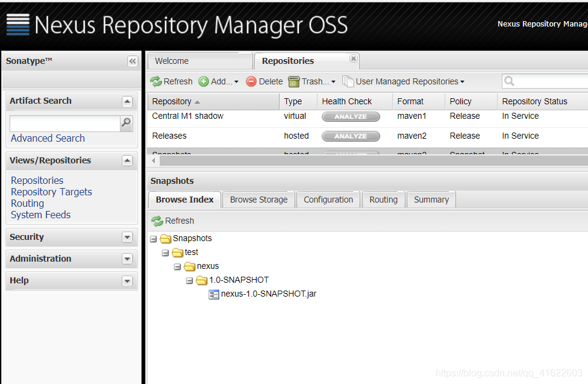The height and width of the screenshot is (384, 588).
Task: Open Repositories link in sidebar
Action: (x=37, y=181)
